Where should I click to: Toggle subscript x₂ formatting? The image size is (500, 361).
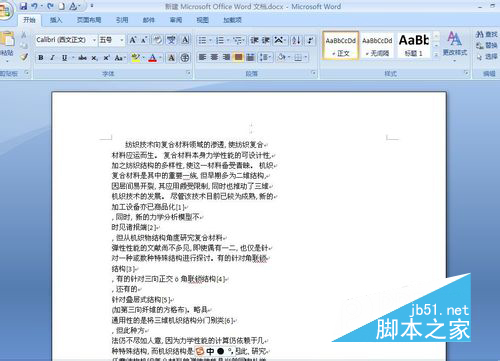[95, 58]
